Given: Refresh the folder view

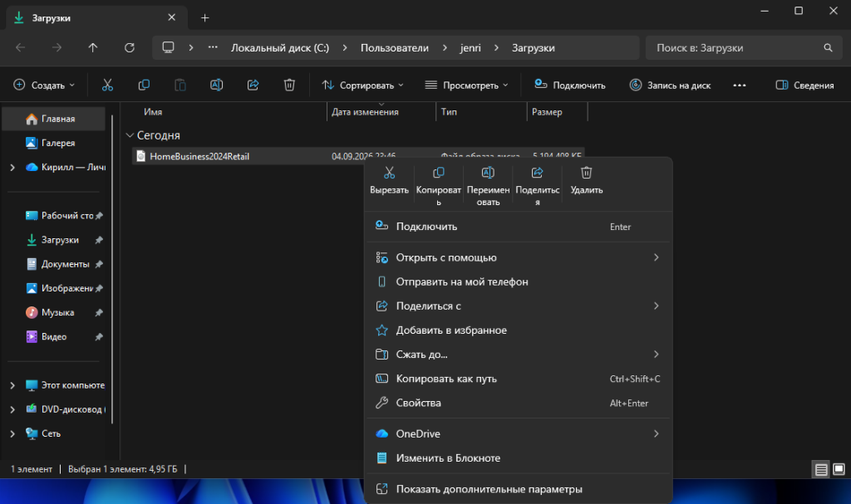Looking at the screenshot, I should 129,47.
